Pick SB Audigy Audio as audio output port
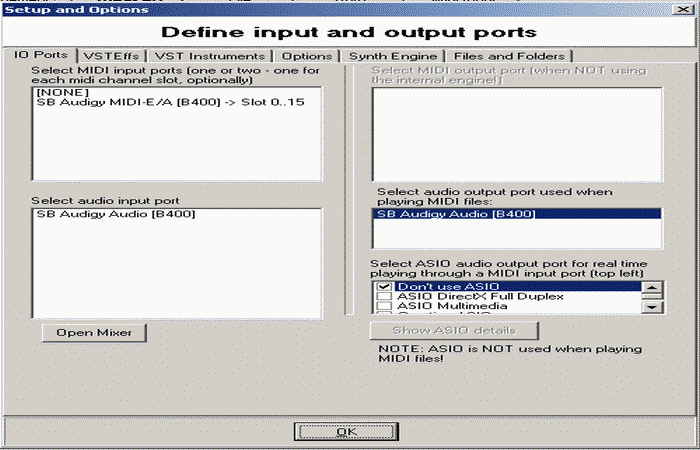700x450 pixels. [x=454, y=214]
